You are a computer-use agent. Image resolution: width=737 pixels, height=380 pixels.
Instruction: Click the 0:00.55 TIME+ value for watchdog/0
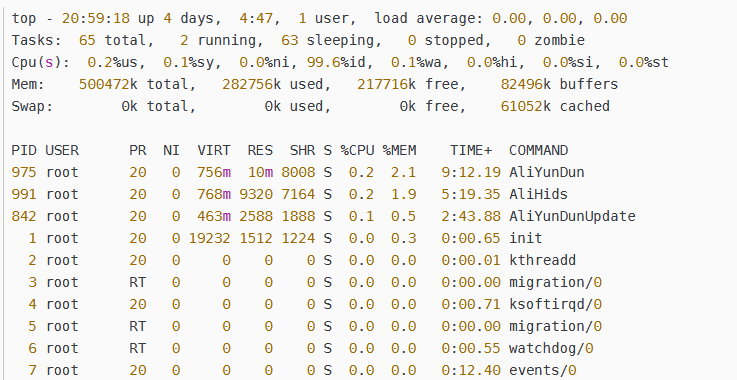(x=471, y=348)
